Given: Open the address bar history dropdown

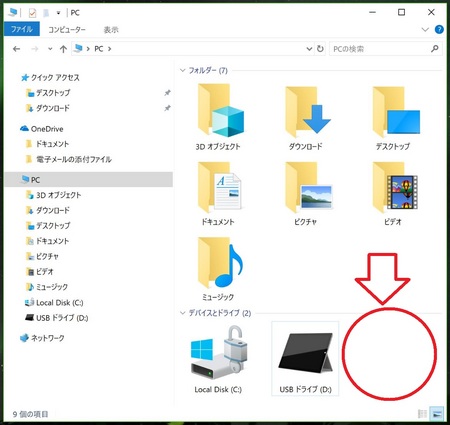Looking at the screenshot, I should click(309, 49).
